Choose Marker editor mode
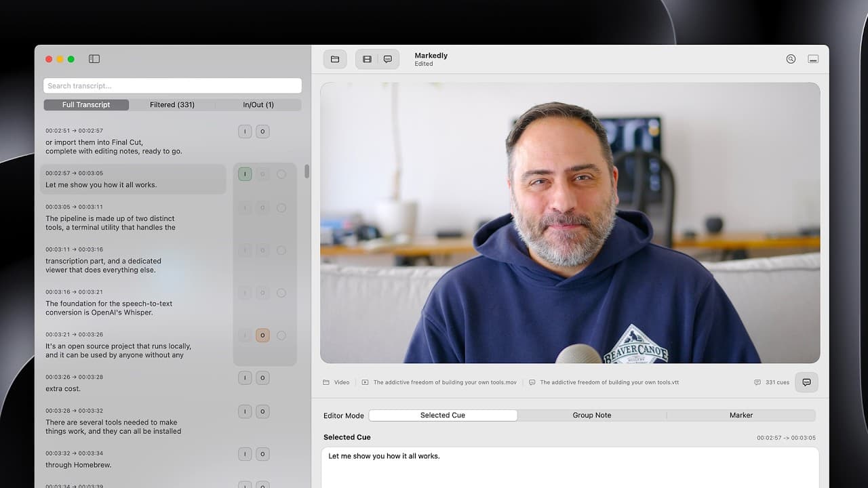868x488 pixels. pyautogui.click(x=741, y=415)
